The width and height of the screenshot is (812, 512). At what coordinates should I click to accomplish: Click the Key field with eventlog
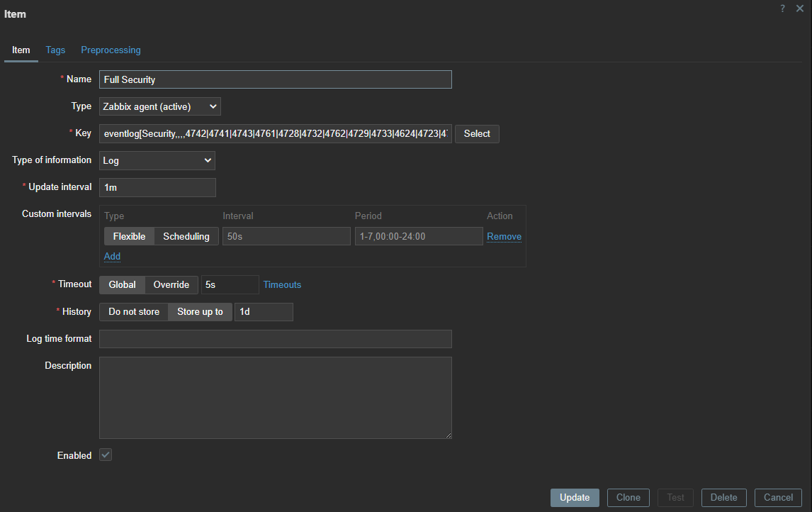(x=276, y=134)
